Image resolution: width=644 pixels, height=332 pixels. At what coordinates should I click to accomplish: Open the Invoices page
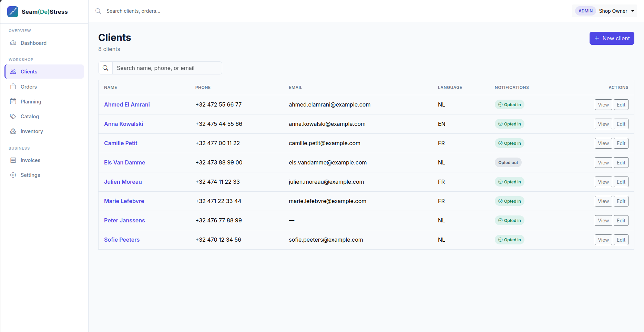pos(44,160)
